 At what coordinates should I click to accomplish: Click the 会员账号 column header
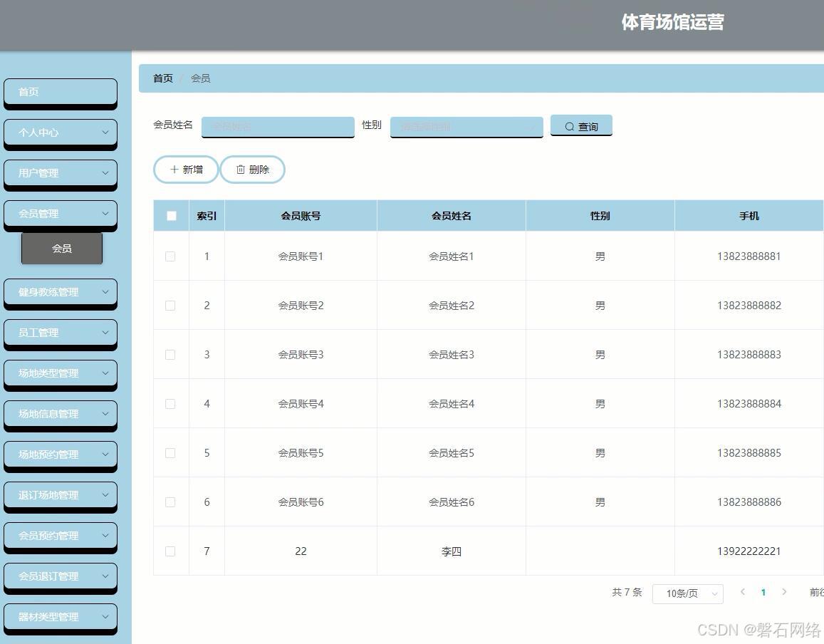(x=301, y=216)
